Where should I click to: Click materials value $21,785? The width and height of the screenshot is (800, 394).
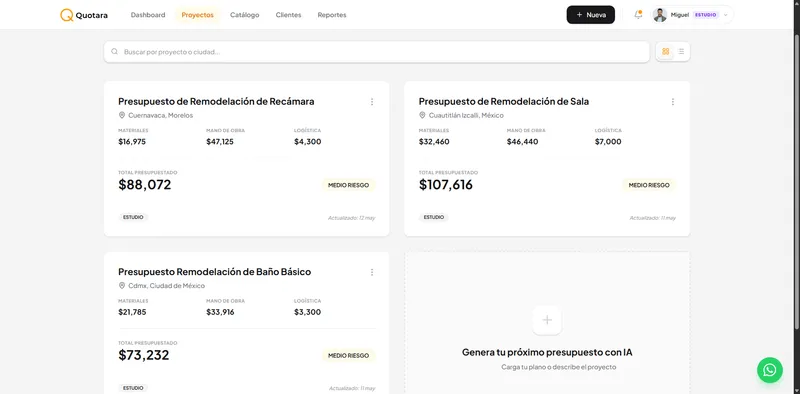(132, 312)
